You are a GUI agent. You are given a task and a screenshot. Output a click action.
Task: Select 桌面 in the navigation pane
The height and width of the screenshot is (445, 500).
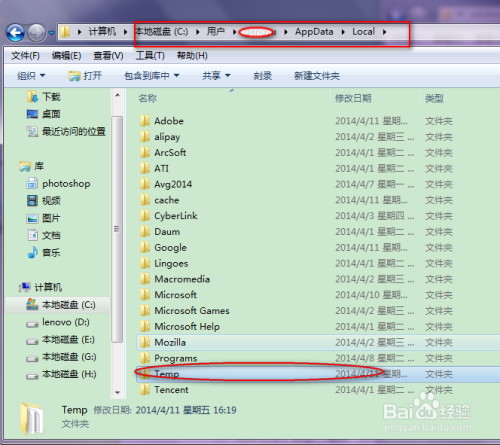coord(51,114)
